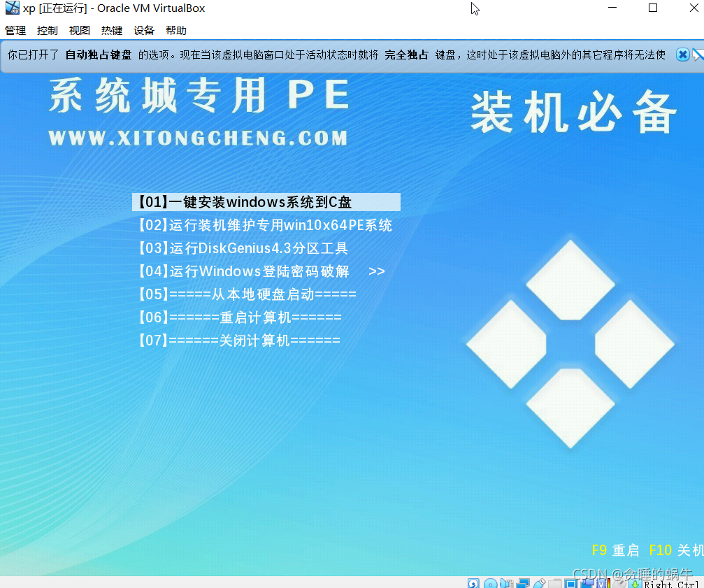The width and height of the screenshot is (704, 588).
Task: Open the 视图 menu
Action: (x=80, y=31)
